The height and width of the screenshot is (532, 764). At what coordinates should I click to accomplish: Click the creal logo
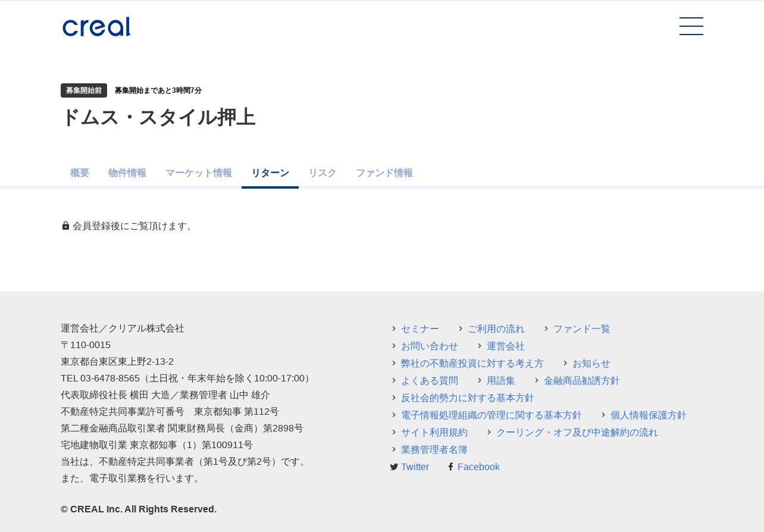(x=96, y=27)
